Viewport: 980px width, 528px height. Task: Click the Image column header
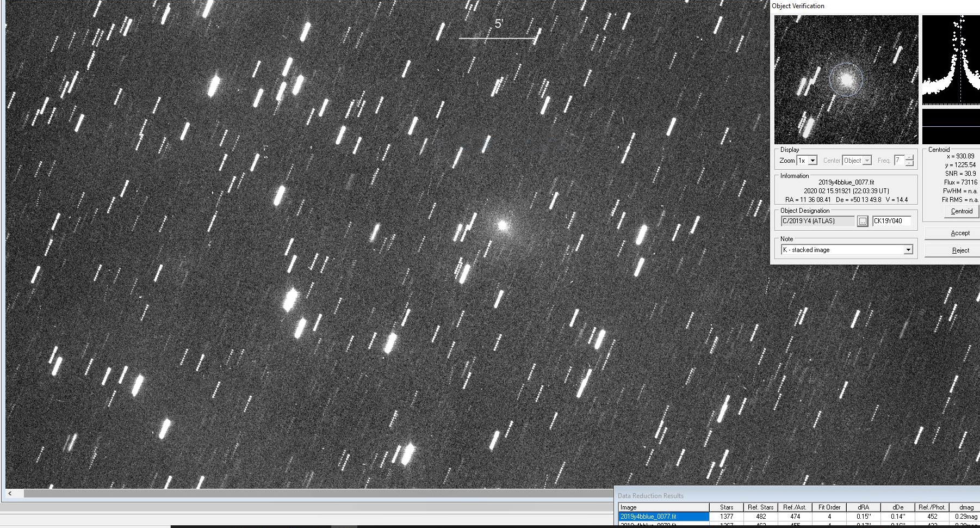(663, 507)
